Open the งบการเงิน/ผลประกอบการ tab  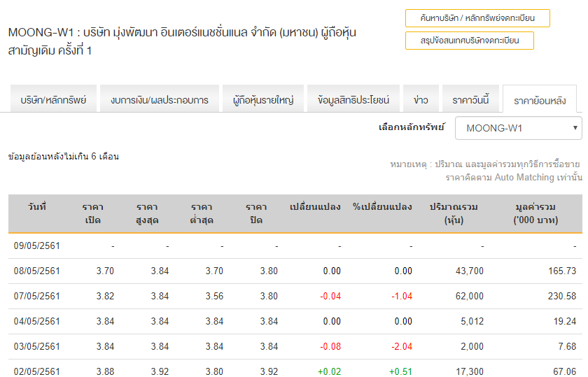160,99
